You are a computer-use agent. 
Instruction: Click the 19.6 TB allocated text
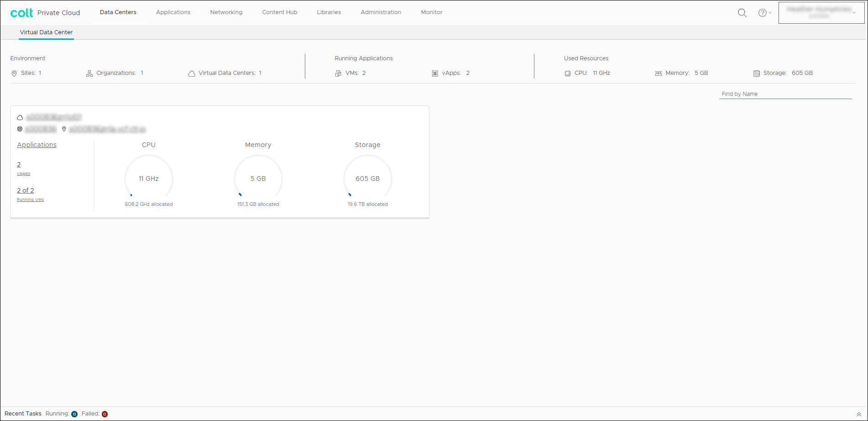[368, 204]
